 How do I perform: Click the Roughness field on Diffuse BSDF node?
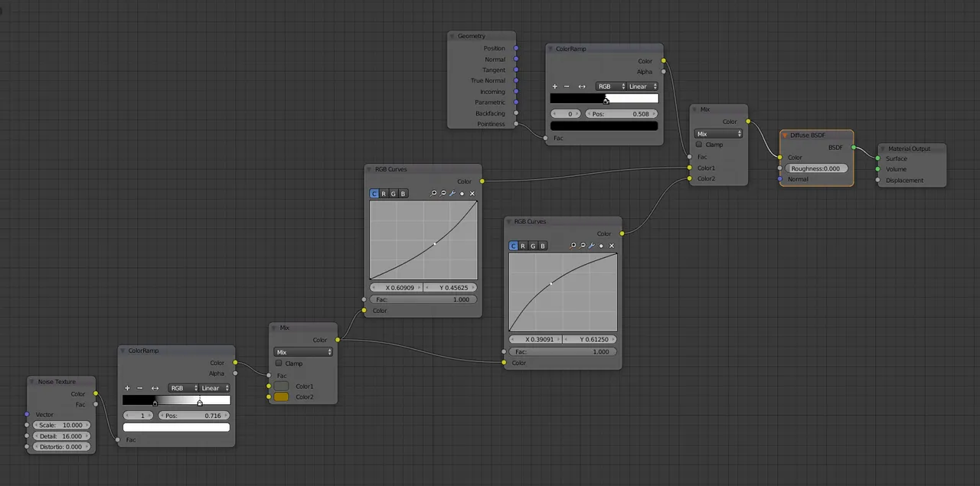pyautogui.click(x=815, y=168)
